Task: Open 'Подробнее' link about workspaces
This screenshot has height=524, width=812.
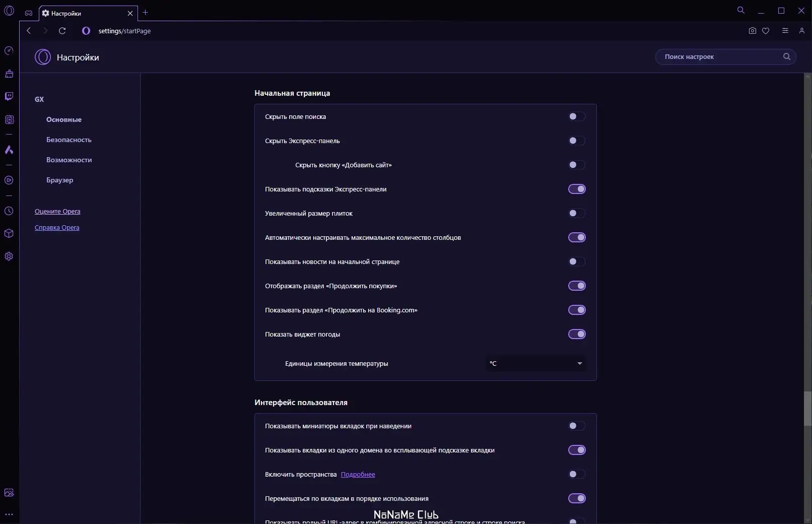Action: [x=358, y=474]
